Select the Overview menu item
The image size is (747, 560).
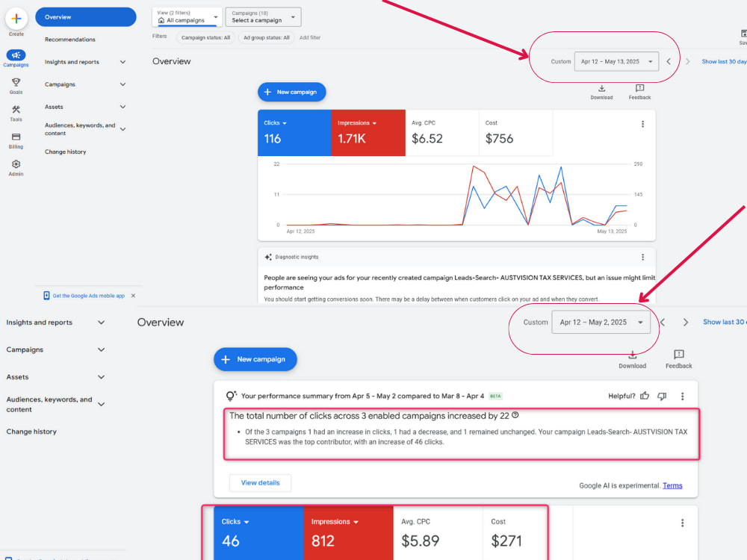tap(86, 17)
